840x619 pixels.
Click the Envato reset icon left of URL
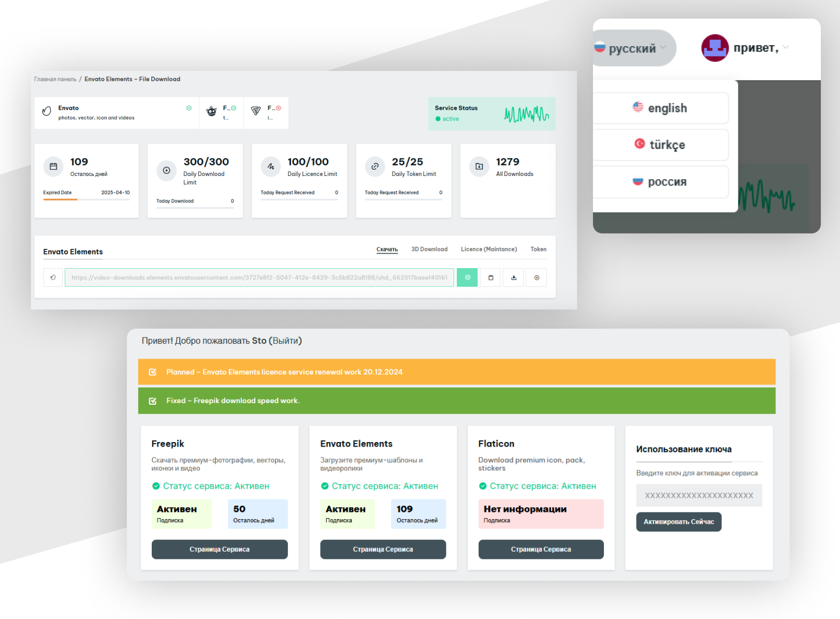tap(53, 277)
